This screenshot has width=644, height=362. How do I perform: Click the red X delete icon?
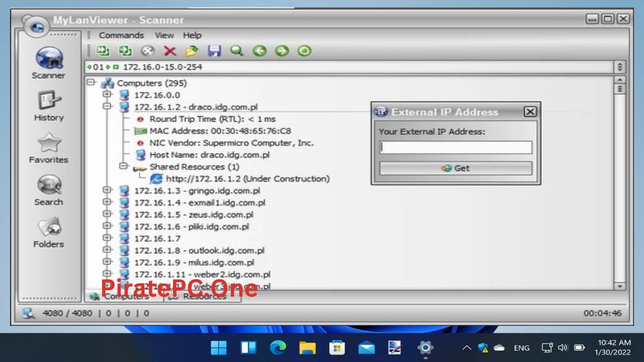coord(170,51)
